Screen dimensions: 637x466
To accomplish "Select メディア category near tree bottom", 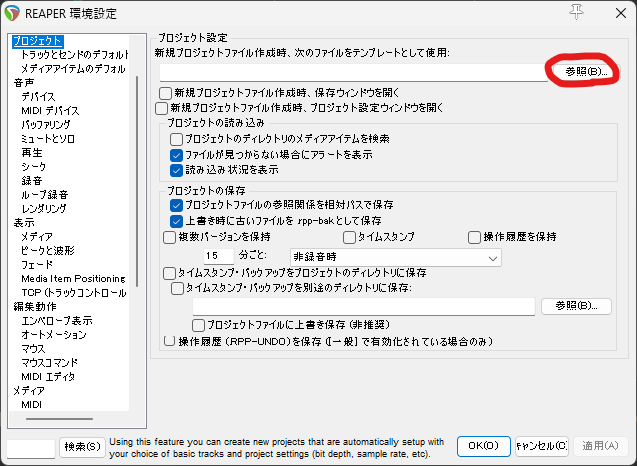I will click(x=29, y=391).
